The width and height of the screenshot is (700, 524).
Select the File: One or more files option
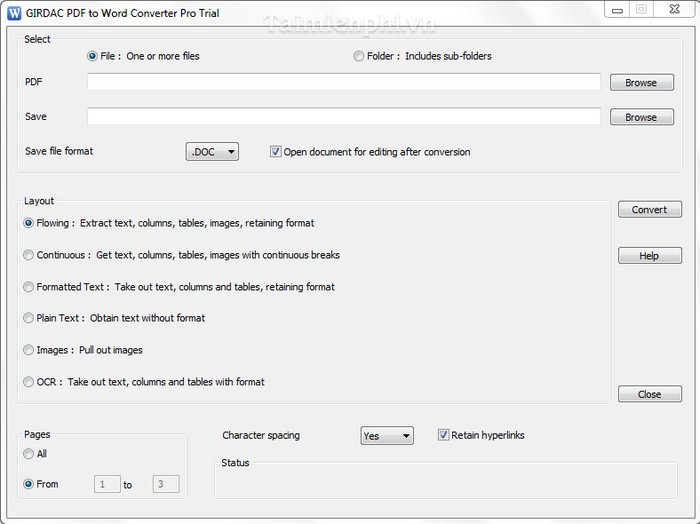[x=93, y=56]
